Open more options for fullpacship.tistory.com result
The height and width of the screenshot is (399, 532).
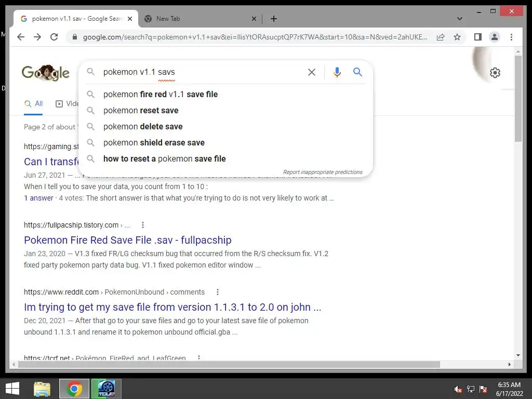[143, 225]
